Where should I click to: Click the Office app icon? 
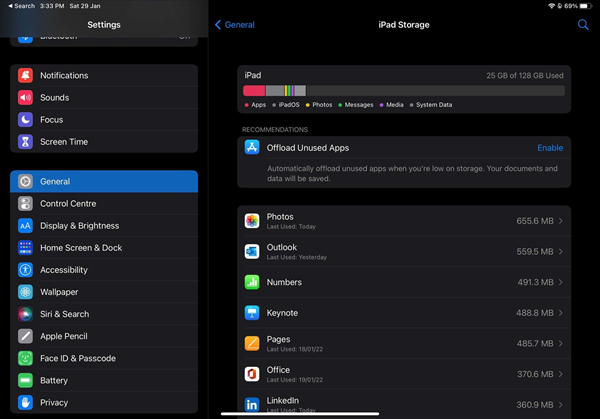pyautogui.click(x=252, y=374)
